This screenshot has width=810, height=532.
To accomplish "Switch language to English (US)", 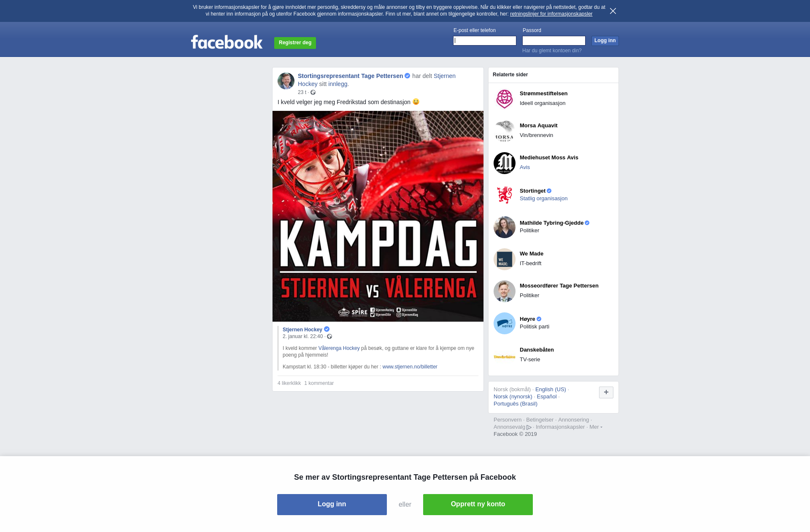I will 551,390.
